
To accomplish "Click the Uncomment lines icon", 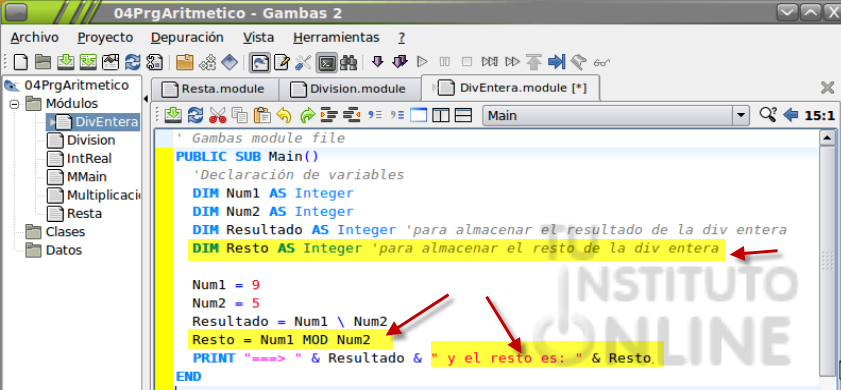I will (397, 115).
